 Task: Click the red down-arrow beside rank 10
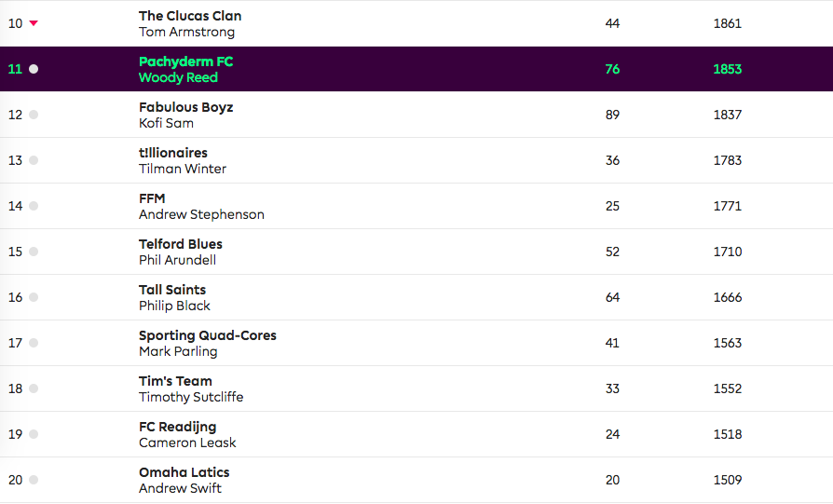34,23
